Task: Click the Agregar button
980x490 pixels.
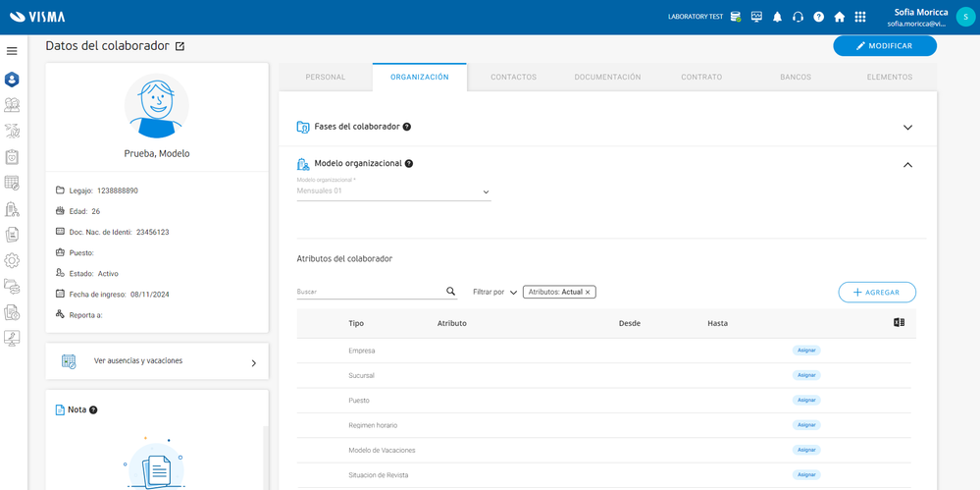Action: 876,293
